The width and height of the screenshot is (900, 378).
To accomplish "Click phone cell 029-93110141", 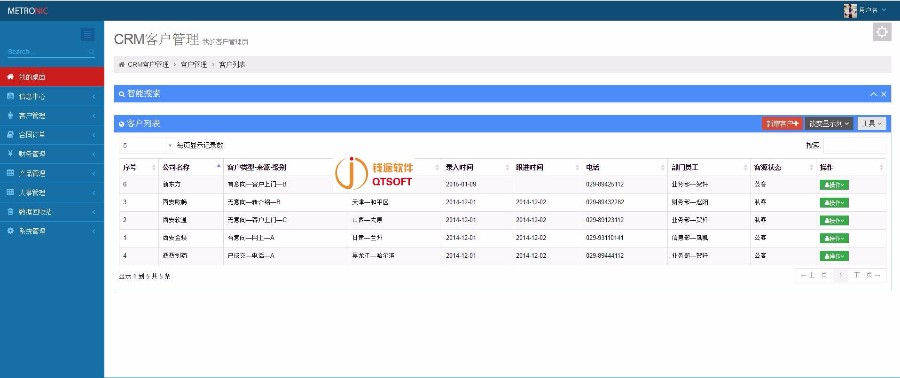I will coord(605,238).
